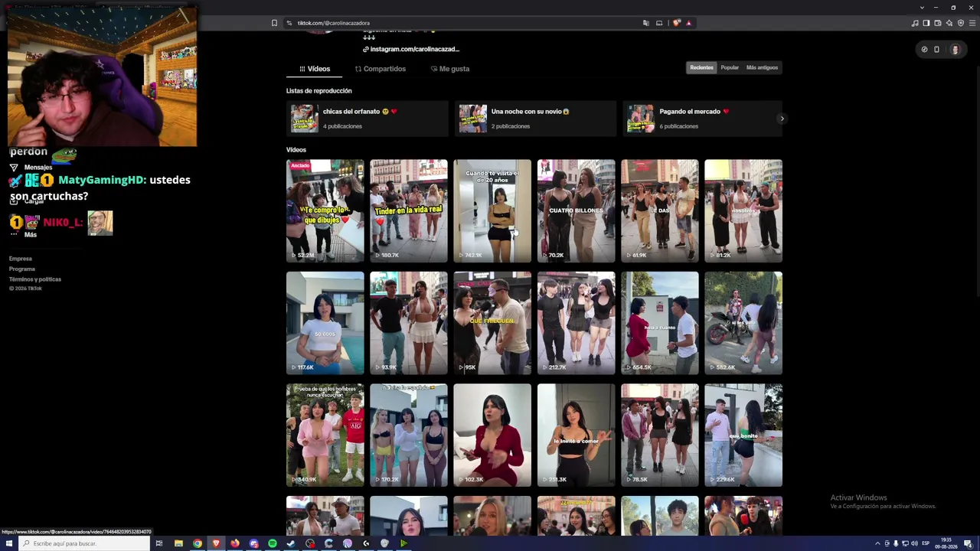This screenshot has width=980, height=551.
Task: Open the tab search chevron in title bar
Action: tap(922, 8)
